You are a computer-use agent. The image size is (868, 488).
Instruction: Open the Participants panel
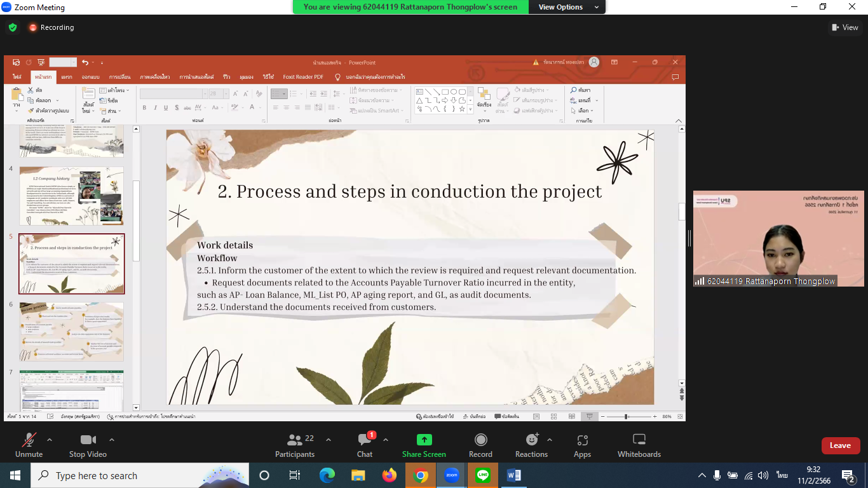295,445
